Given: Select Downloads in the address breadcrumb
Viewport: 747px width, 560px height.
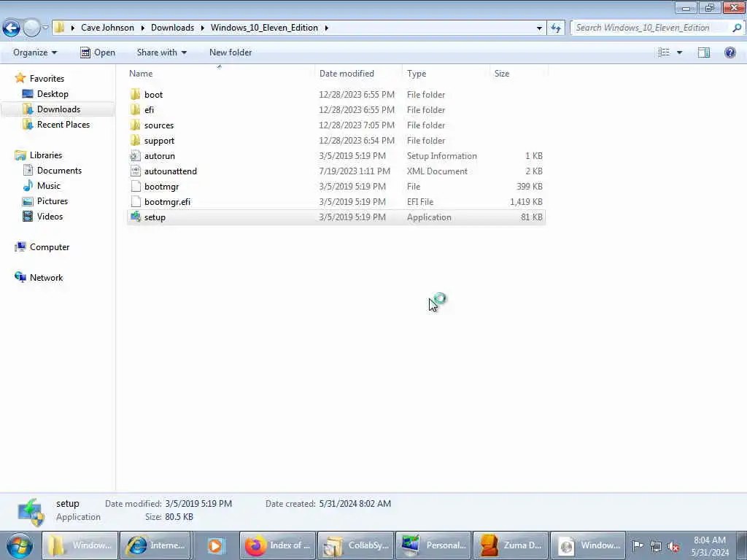Looking at the screenshot, I should tap(172, 28).
